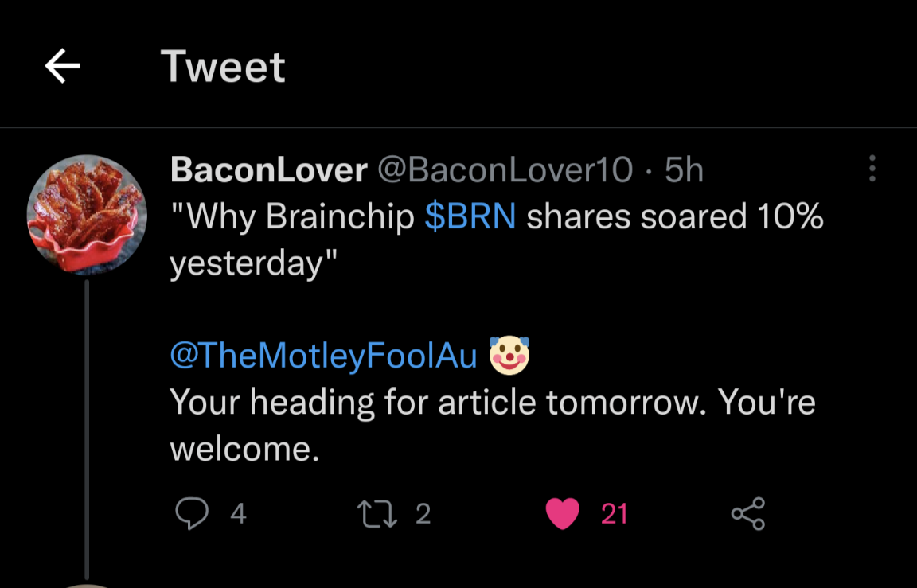917x588 pixels.
Task: Share the tweet with the share icon
Action: coord(748,513)
